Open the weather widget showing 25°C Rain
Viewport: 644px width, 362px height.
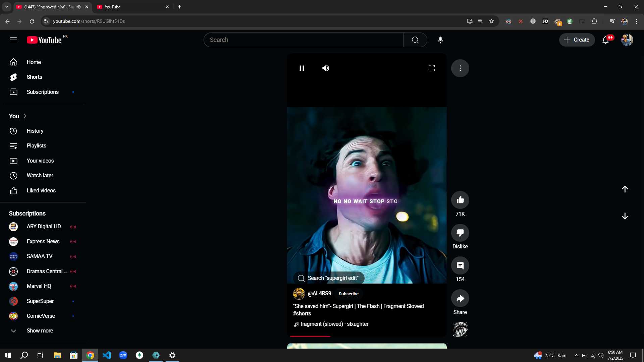click(x=550, y=355)
